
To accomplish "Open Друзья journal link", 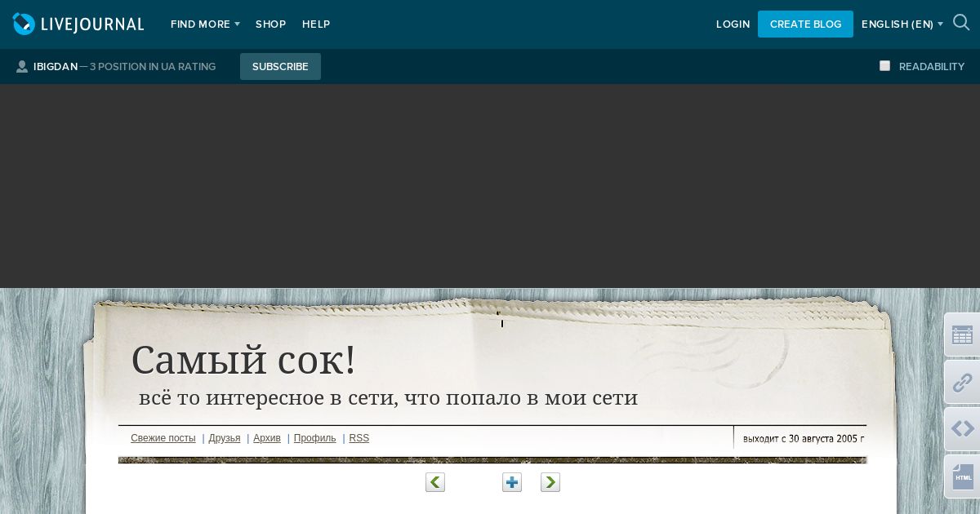I will 225,438.
